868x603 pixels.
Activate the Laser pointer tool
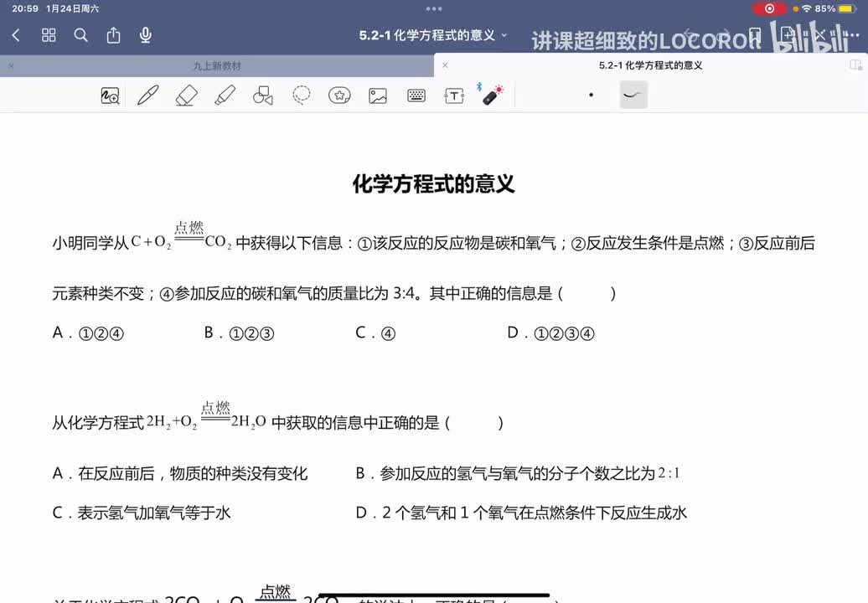point(492,95)
